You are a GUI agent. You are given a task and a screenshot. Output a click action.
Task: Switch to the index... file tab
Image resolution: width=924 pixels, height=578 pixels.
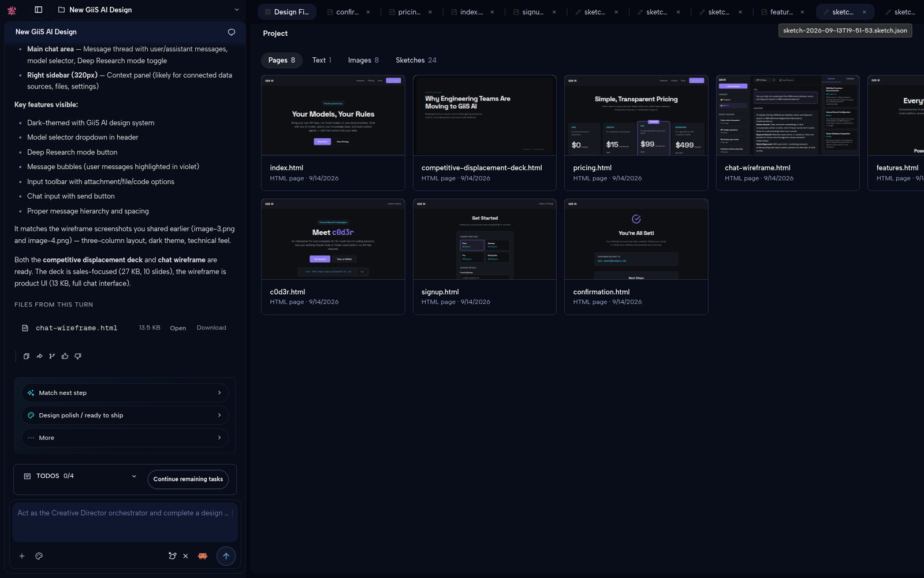pyautogui.click(x=472, y=12)
